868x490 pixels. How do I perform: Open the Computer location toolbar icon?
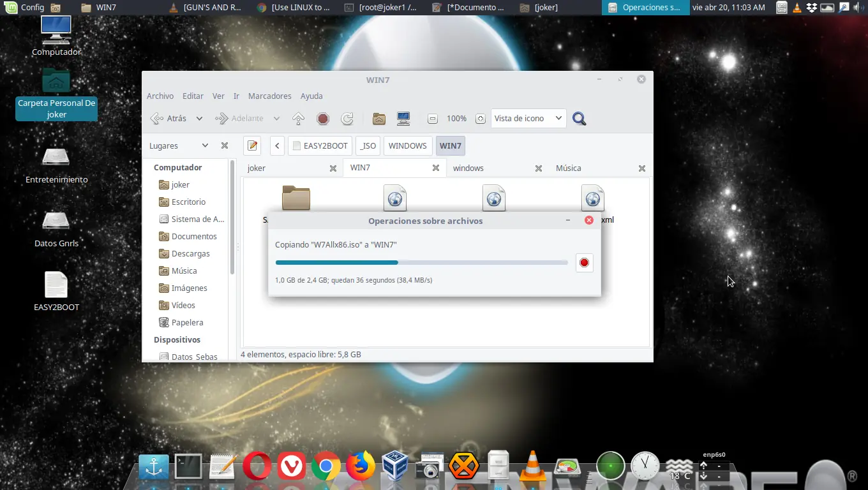coord(403,119)
